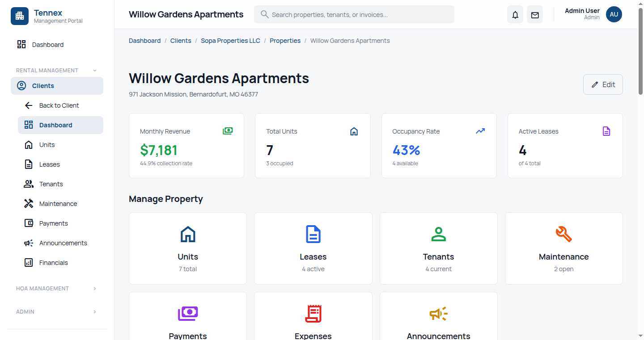Image resolution: width=644 pixels, height=340 pixels.
Task: Click the megaphone Announcements card icon
Action: pos(438,314)
